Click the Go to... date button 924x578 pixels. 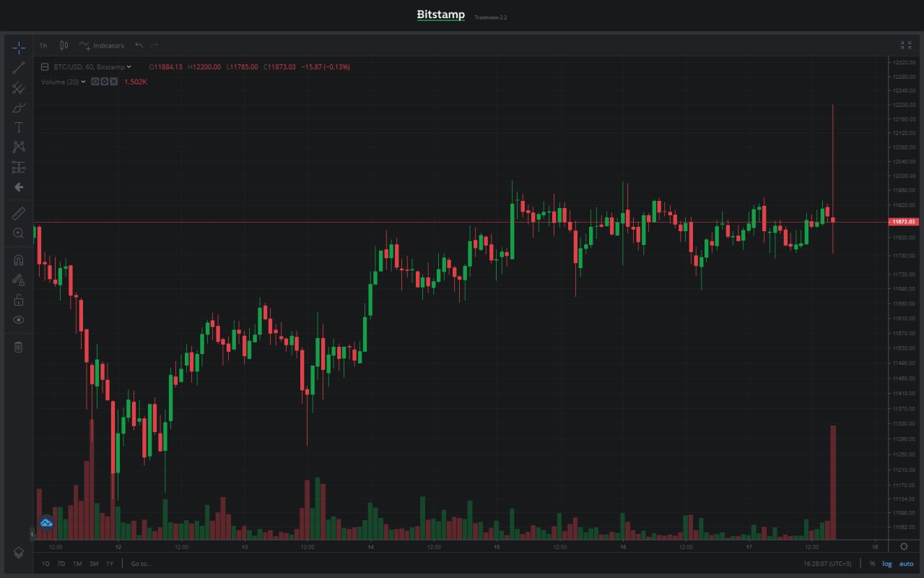click(x=141, y=564)
